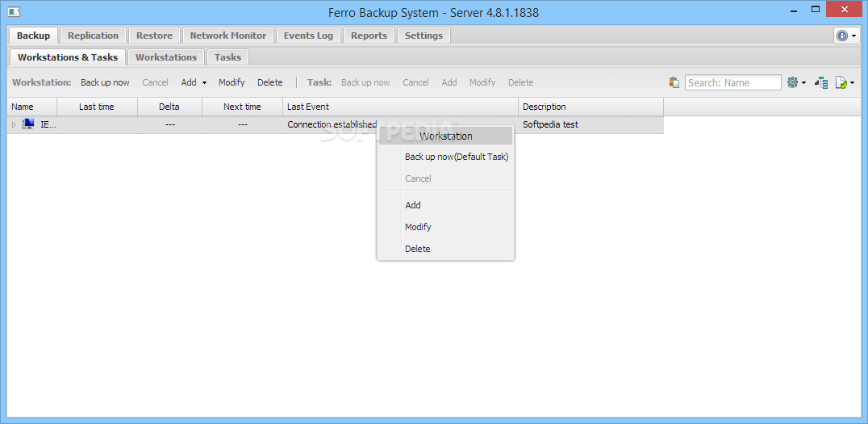Open the dropdown arrow beside the gear icon

pyautogui.click(x=803, y=83)
